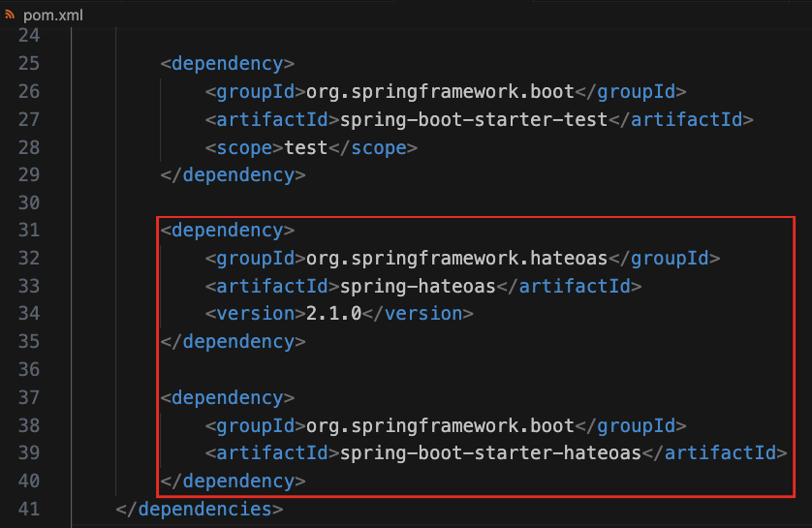
Task: Click org.springframework.boot on line 38
Action: [x=440, y=426]
